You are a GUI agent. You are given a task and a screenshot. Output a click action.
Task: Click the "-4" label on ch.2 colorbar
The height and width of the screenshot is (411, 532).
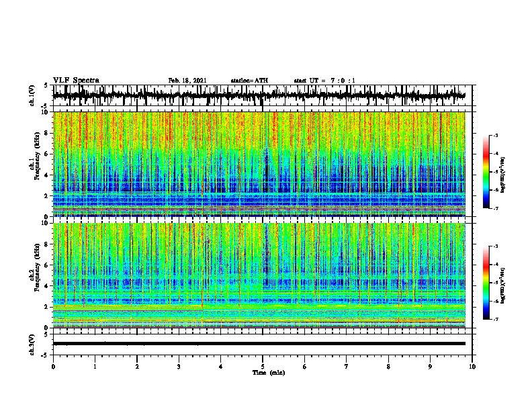(495, 265)
